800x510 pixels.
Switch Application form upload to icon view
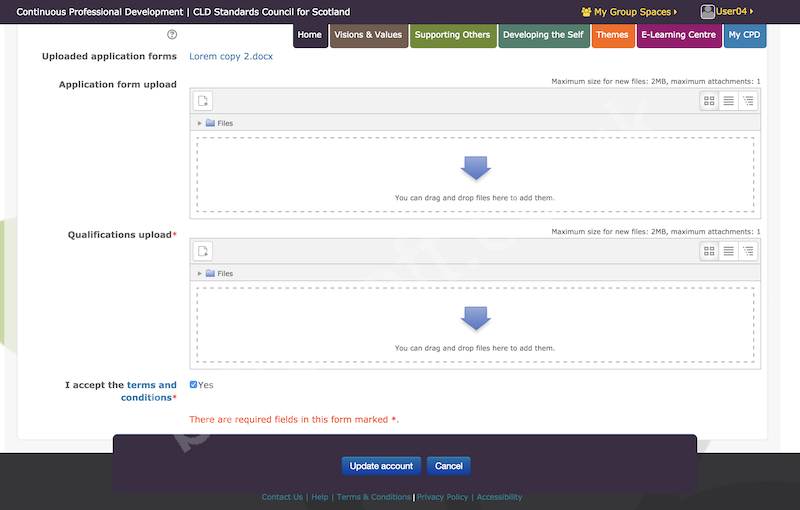(709, 101)
